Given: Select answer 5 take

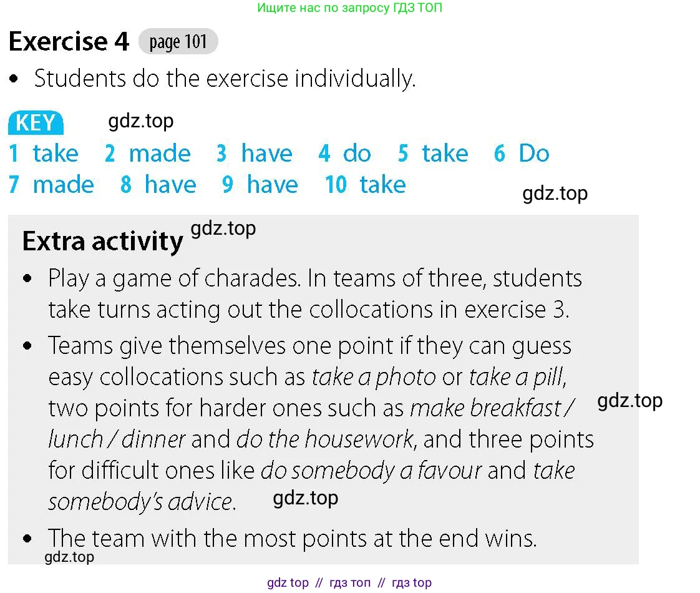Looking at the screenshot, I should [x=433, y=153].
